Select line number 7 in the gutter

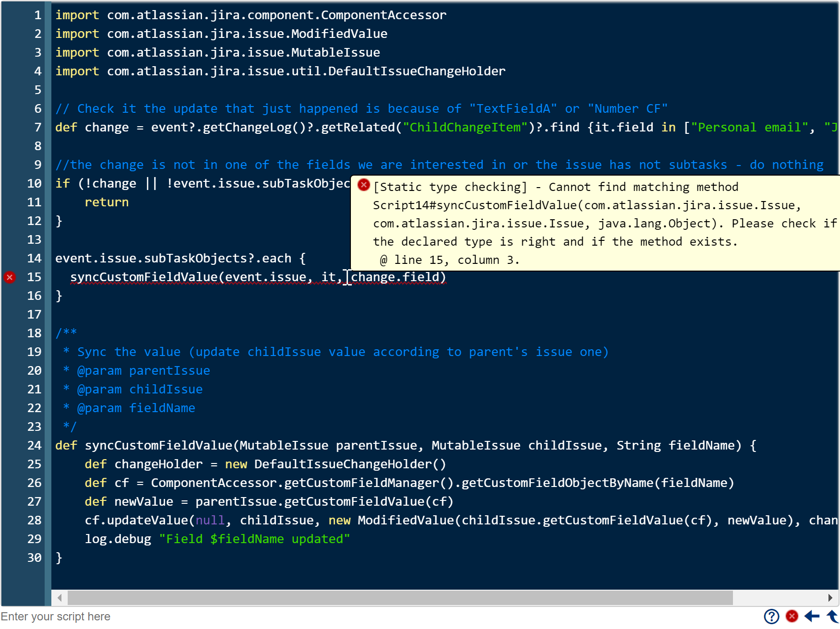coord(38,127)
